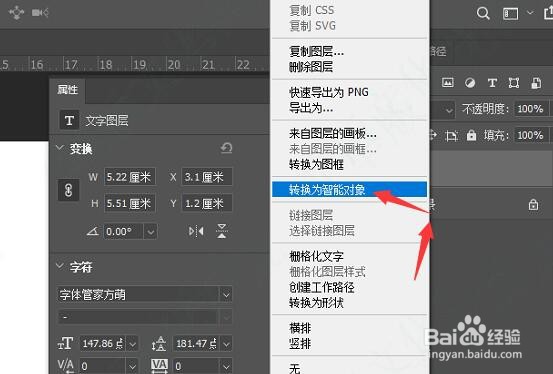
Task: Choose Convert to Shape menu item
Action: pyautogui.click(x=316, y=303)
